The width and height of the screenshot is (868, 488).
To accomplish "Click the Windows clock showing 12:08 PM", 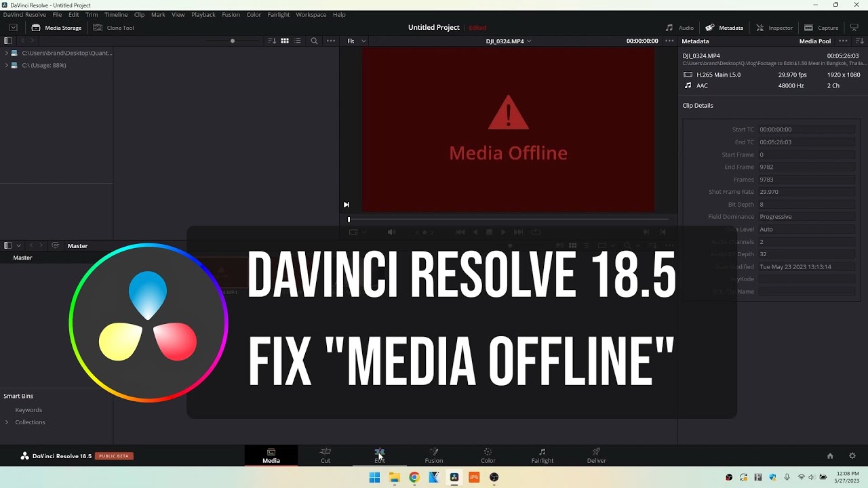I will pos(846,473).
